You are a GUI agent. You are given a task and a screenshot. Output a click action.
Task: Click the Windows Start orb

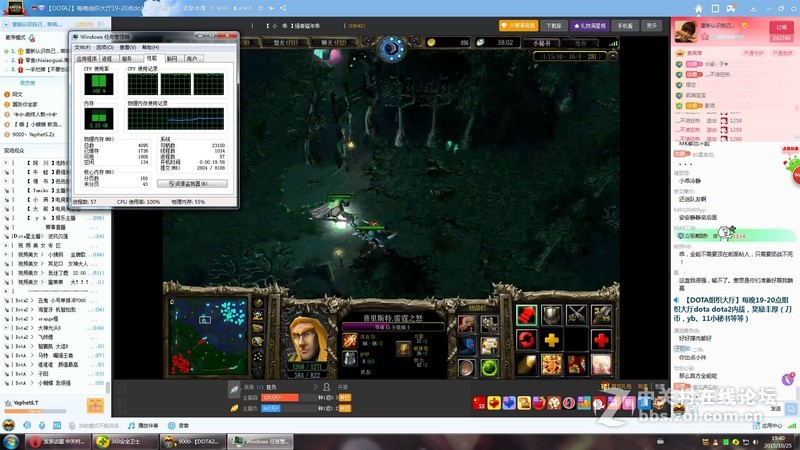(11, 441)
